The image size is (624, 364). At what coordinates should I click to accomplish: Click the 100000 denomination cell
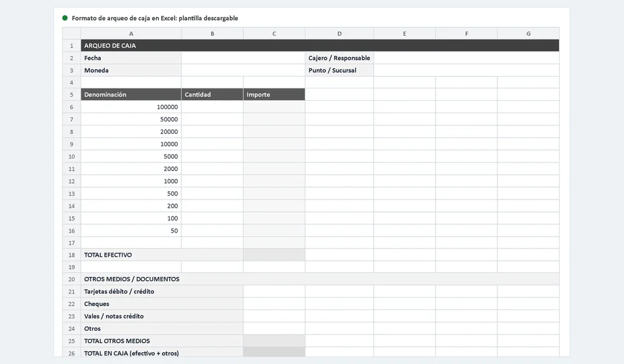131,107
